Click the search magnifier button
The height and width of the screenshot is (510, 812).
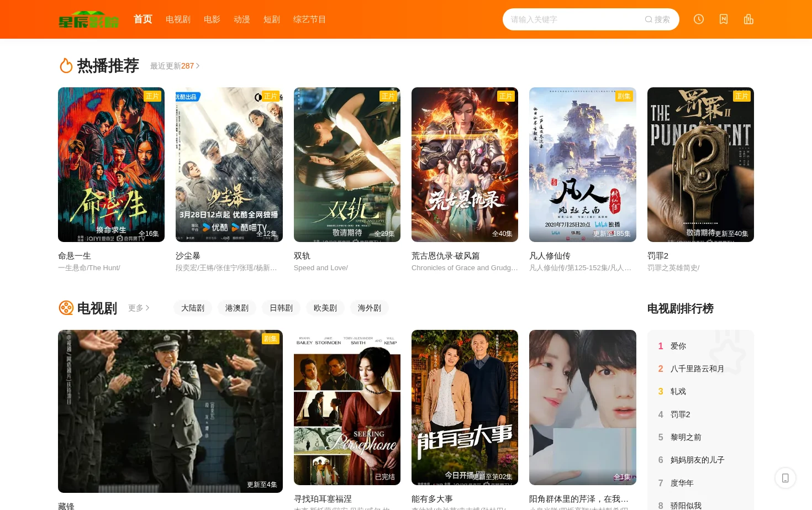[657, 19]
